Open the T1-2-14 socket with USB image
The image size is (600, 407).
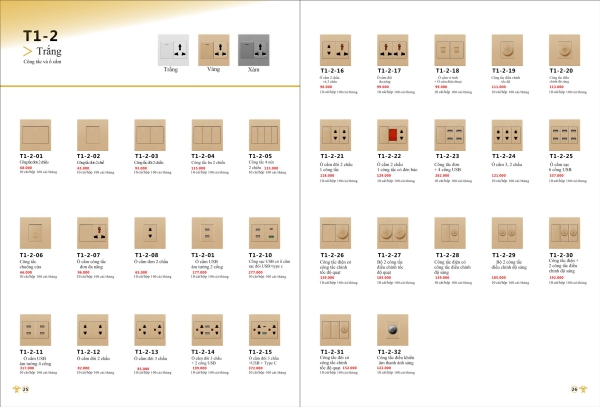[x=207, y=330]
